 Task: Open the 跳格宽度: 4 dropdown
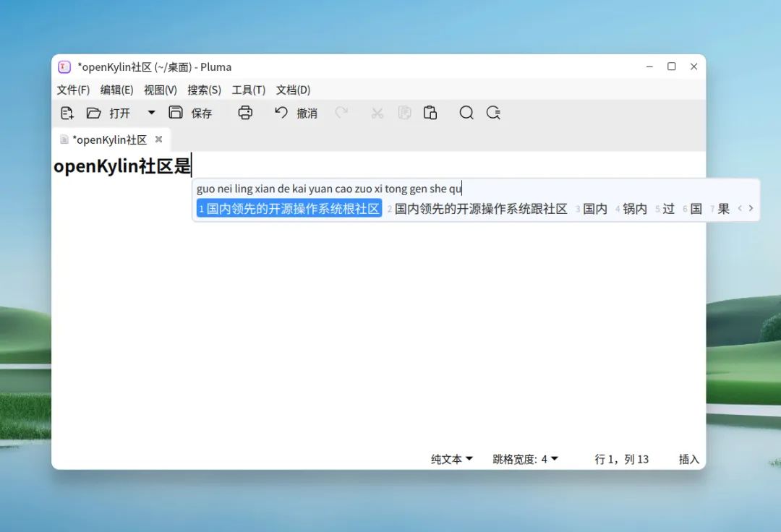525,459
